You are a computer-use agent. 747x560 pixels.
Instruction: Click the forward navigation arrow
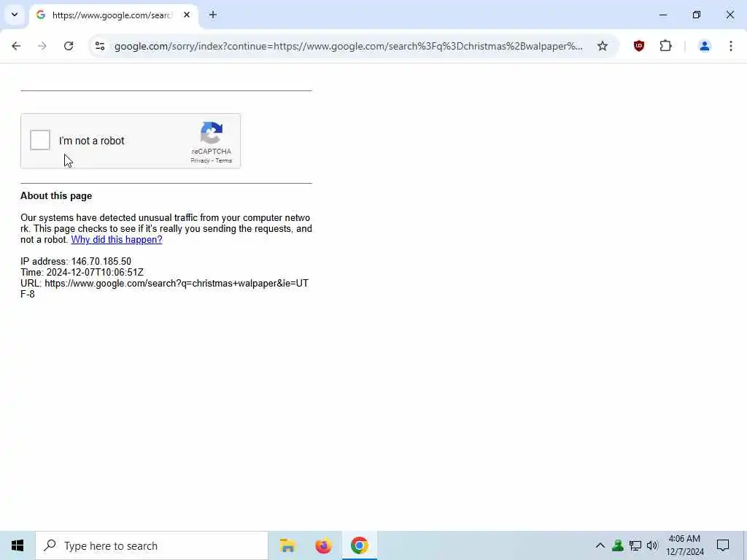click(x=42, y=46)
